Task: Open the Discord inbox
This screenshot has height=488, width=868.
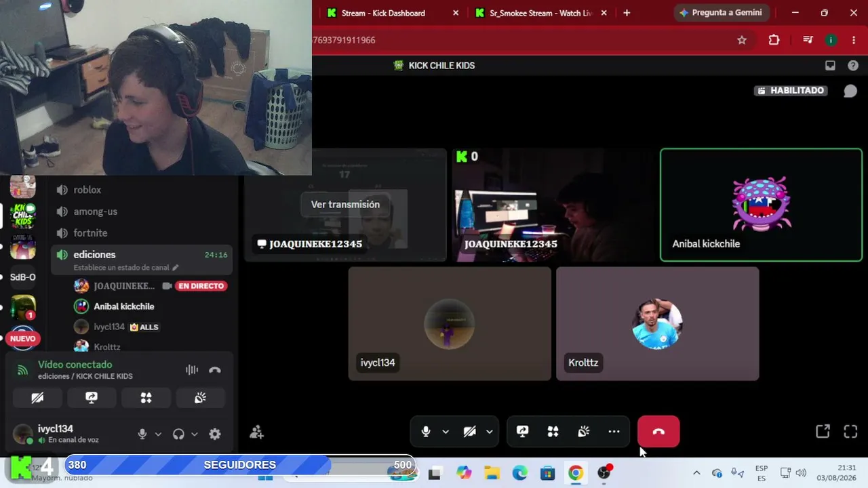Action: tap(830, 66)
